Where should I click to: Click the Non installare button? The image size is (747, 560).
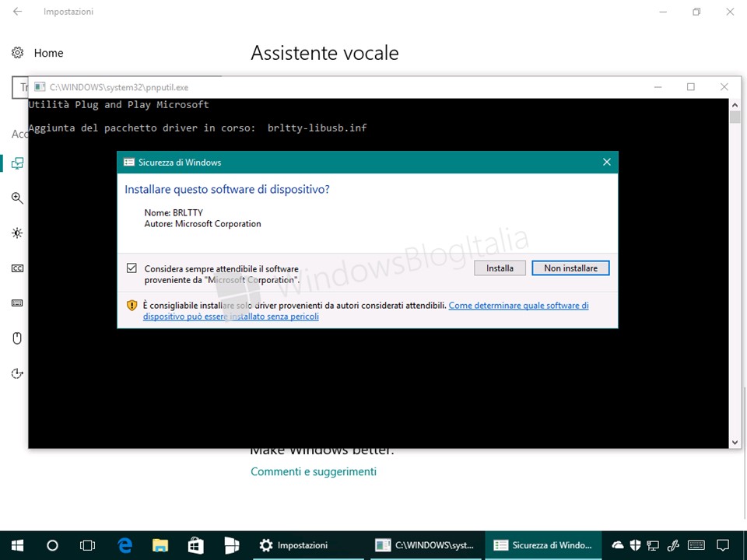(570, 268)
